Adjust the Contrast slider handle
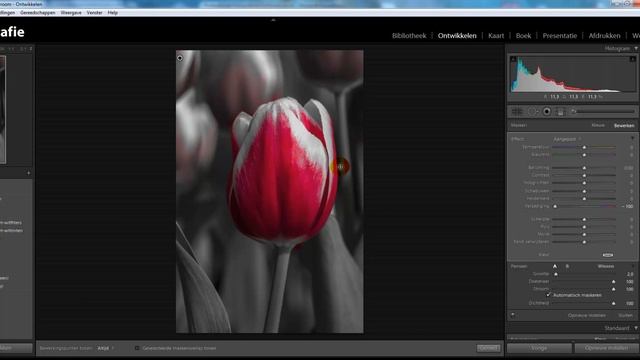This screenshot has width=640, height=360. pos(584,176)
